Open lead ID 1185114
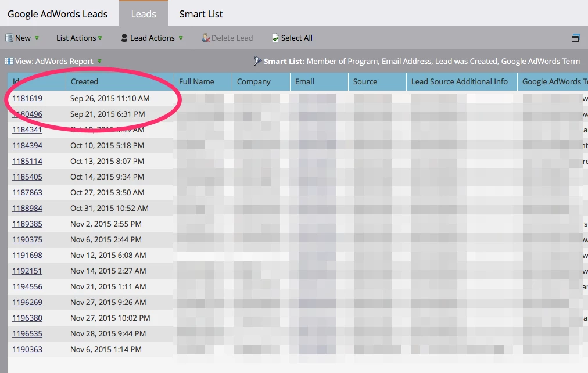Image resolution: width=588 pixels, height=373 pixels. point(27,161)
